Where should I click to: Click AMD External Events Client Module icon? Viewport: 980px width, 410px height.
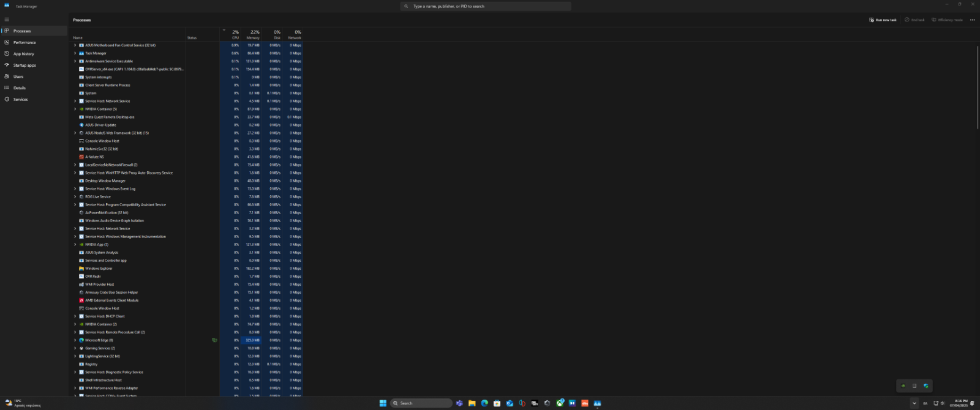click(81, 300)
